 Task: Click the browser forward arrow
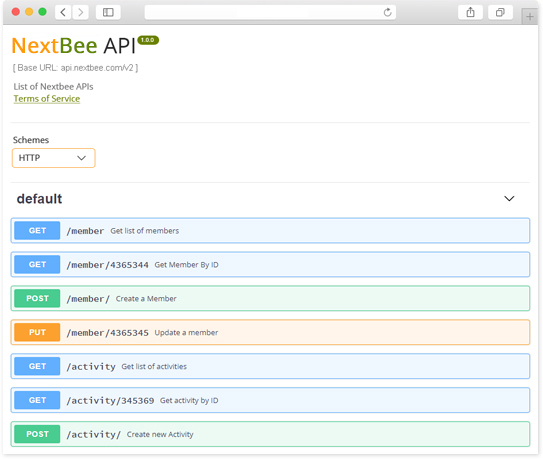(81, 12)
